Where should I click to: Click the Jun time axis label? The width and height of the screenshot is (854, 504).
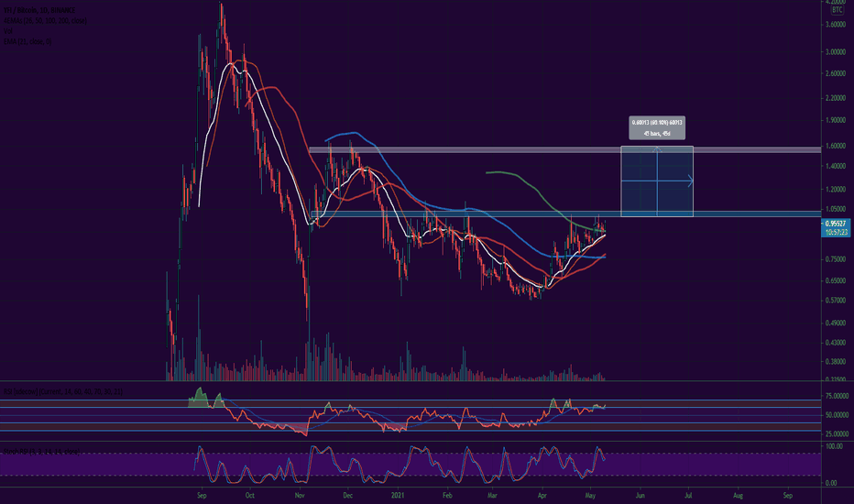click(640, 496)
